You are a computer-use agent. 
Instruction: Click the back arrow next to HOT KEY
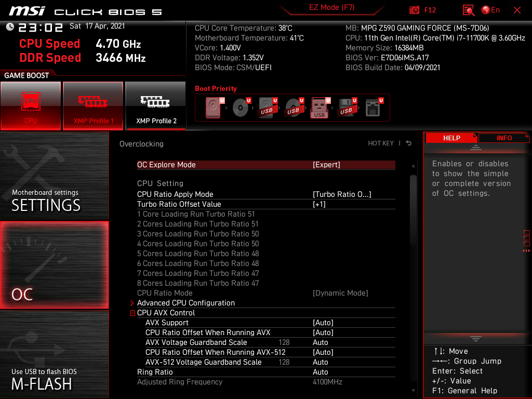click(x=409, y=143)
